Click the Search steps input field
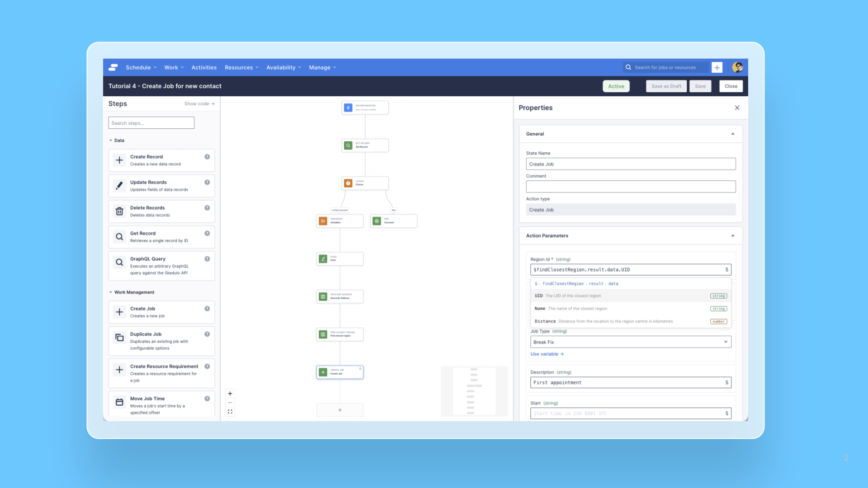The image size is (868, 488). tap(151, 123)
